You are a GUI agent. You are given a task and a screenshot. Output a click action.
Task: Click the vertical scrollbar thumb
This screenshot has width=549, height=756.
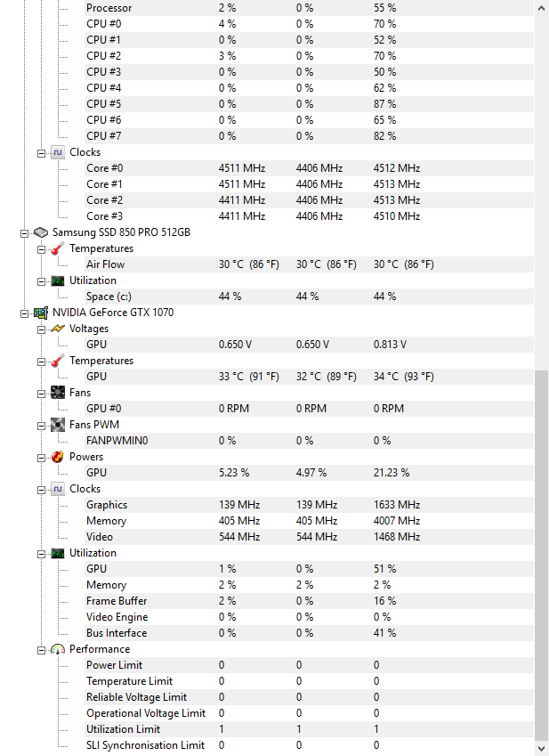pyautogui.click(x=542, y=554)
